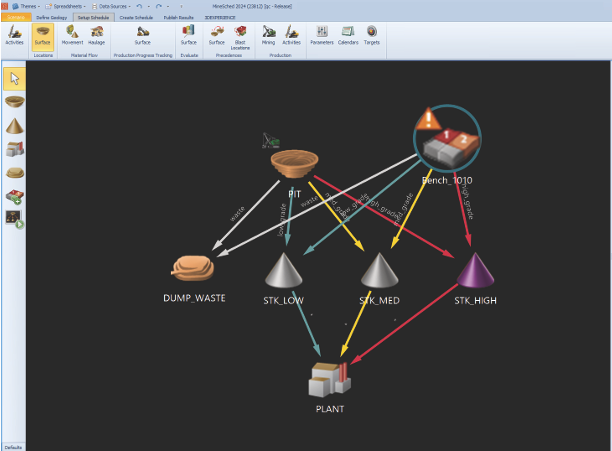Click the Mining icon in Production group
The width and height of the screenshot is (612, 451).
268,35
